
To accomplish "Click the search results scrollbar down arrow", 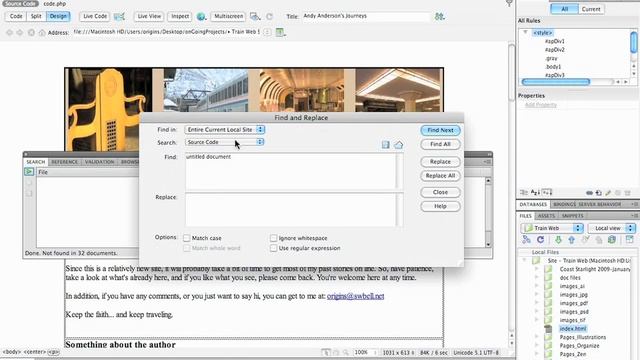I will tap(488, 244).
